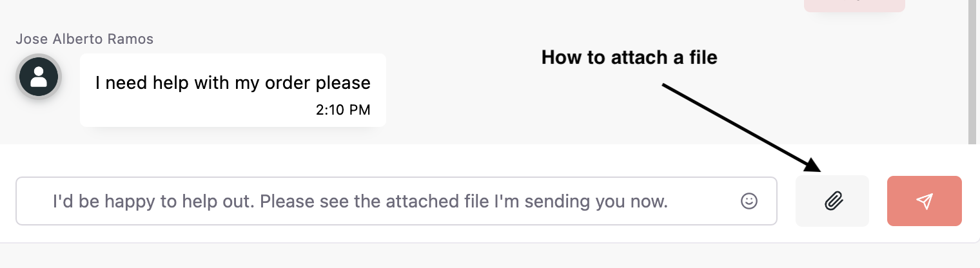Select the "I need help with my order please" bubble
The width and height of the screenshot is (980, 268).
coord(233,90)
